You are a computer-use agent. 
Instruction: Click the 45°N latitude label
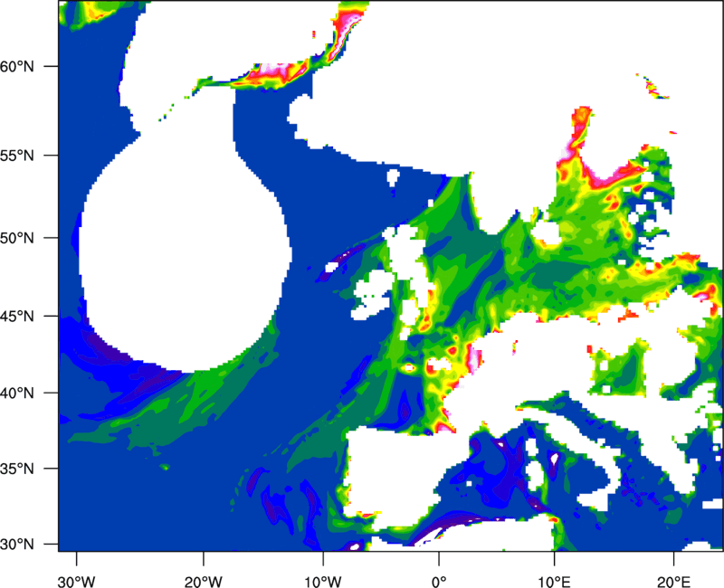tap(17, 316)
